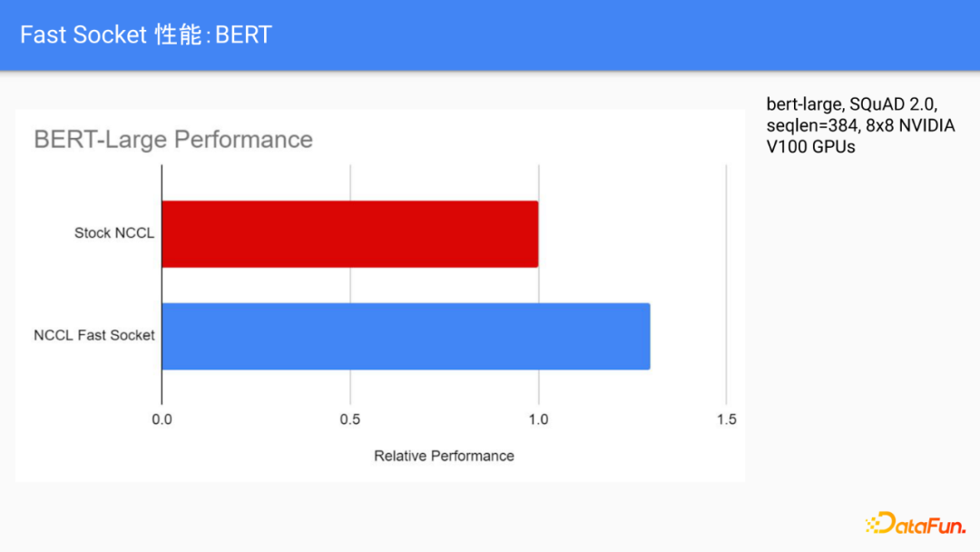Select the slide title "Fast Socket 性能: BERT"
Screen dimensions: 980x552
[x=146, y=34]
